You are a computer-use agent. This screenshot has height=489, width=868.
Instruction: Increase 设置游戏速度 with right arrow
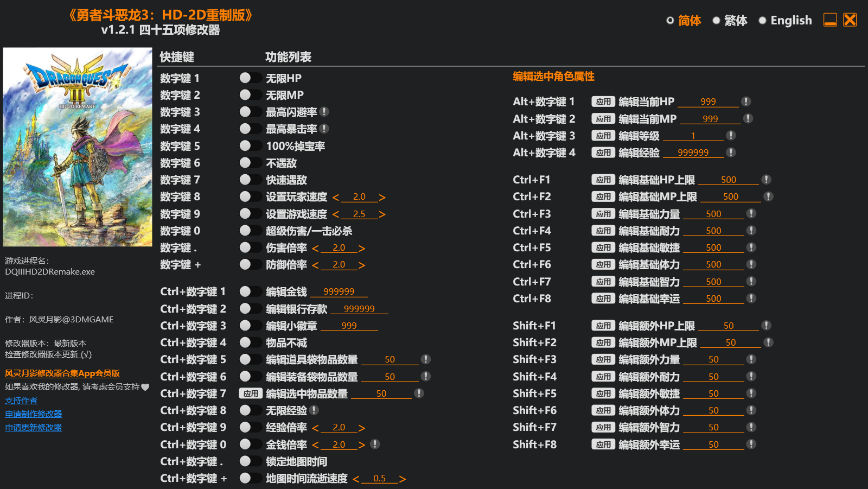[382, 214]
